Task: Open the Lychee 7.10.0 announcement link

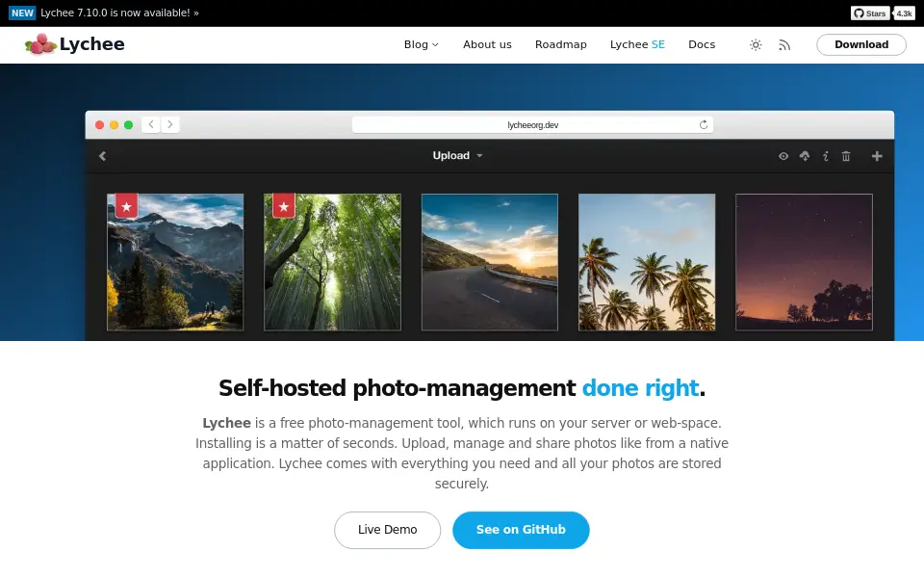Action: tap(119, 13)
